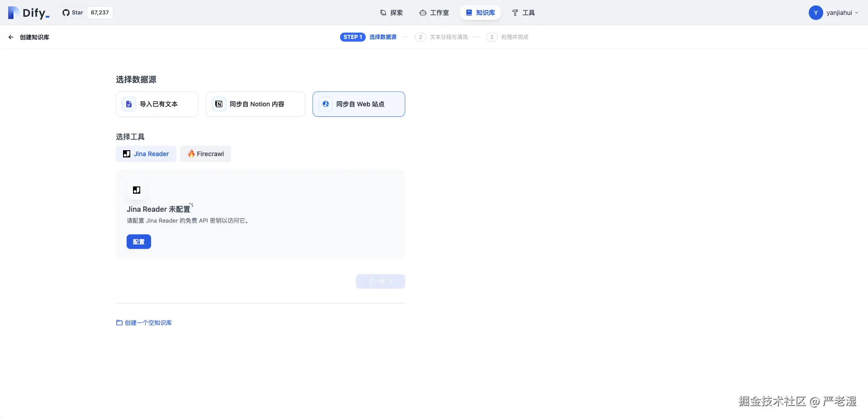The image size is (868, 419).
Task: Select the 同步自 Web 站点 globe icon
Action: [326, 104]
